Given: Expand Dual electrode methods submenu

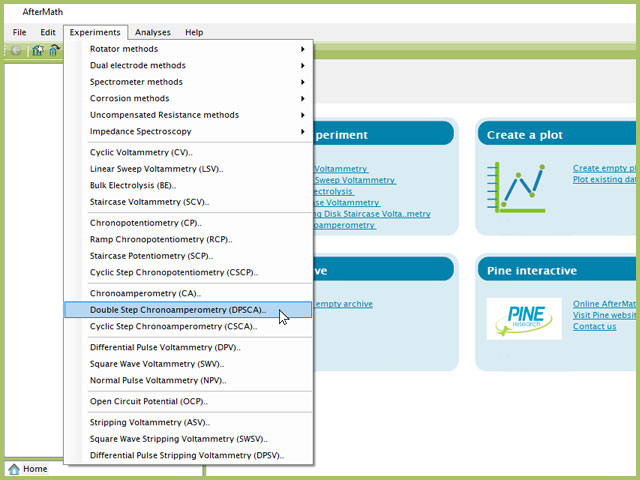Looking at the screenshot, I should click(x=189, y=65).
